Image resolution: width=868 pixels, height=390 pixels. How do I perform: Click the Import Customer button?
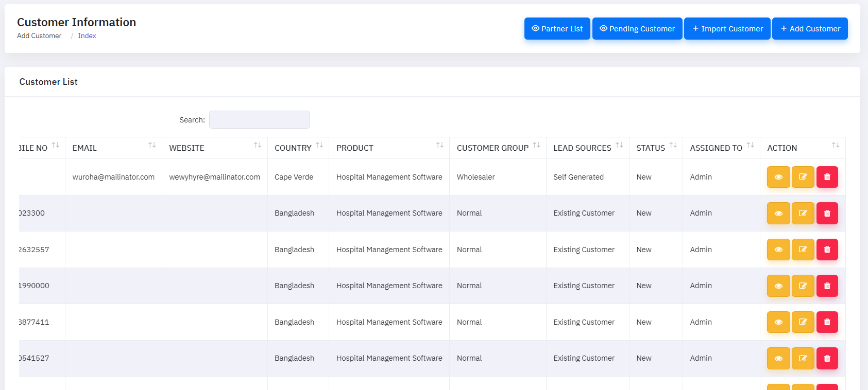(727, 29)
